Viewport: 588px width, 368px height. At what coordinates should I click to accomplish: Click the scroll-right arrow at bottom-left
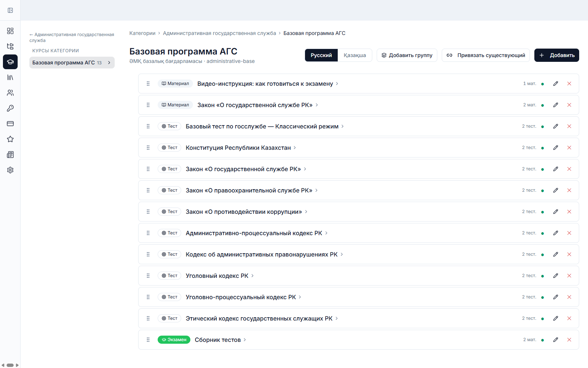coord(17,365)
